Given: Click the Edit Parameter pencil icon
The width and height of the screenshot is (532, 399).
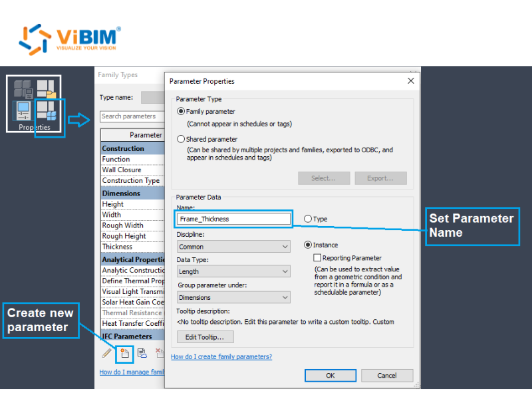Looking at the screenshot, I should click(x=107, y=353).
